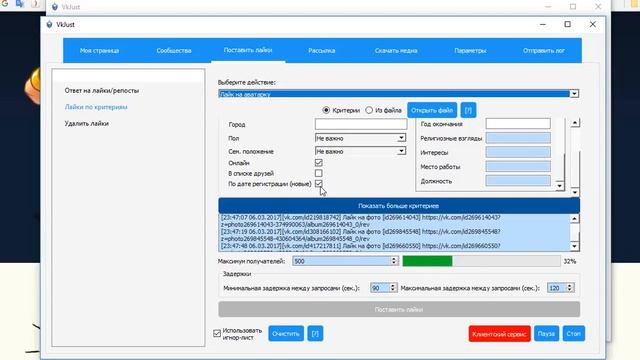Toggle the В списке друзей checkbox
This screenshot has width=640, height=360.
pos(318,173)
